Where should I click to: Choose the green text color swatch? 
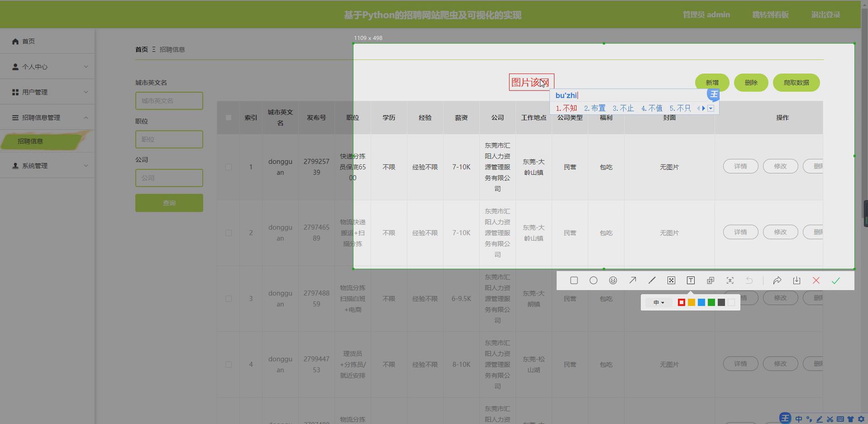coord(711,303)
